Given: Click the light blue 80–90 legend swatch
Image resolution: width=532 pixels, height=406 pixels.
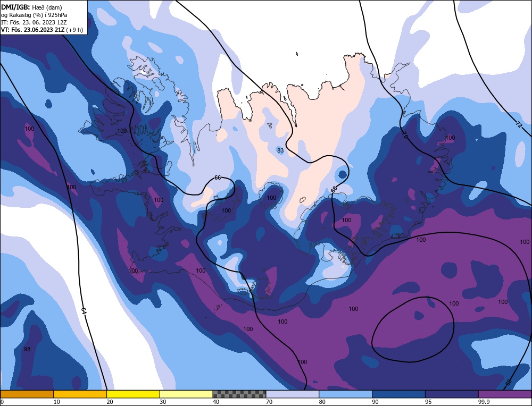Looking at the screenshot, I should 345,394.
